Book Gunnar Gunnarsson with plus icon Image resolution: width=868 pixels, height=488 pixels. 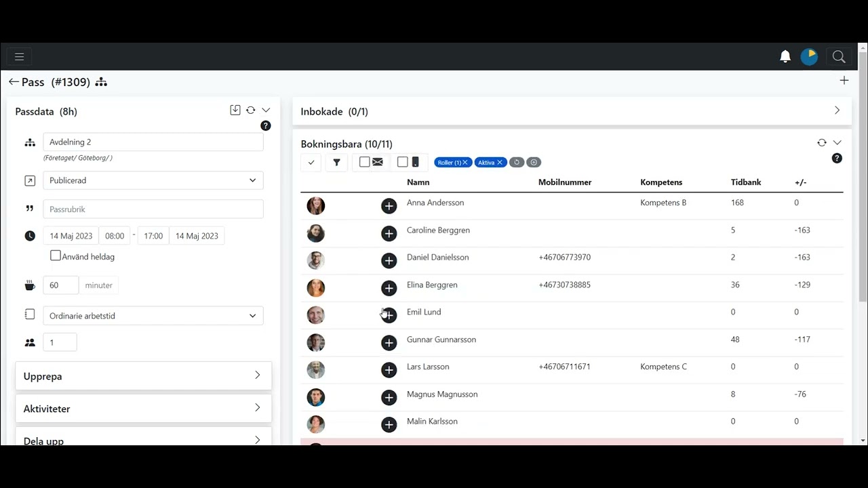click(389, 343)
